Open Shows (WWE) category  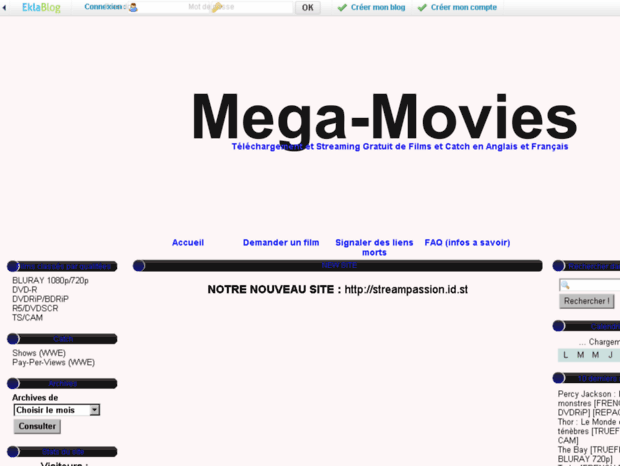[x=39, y=353]
